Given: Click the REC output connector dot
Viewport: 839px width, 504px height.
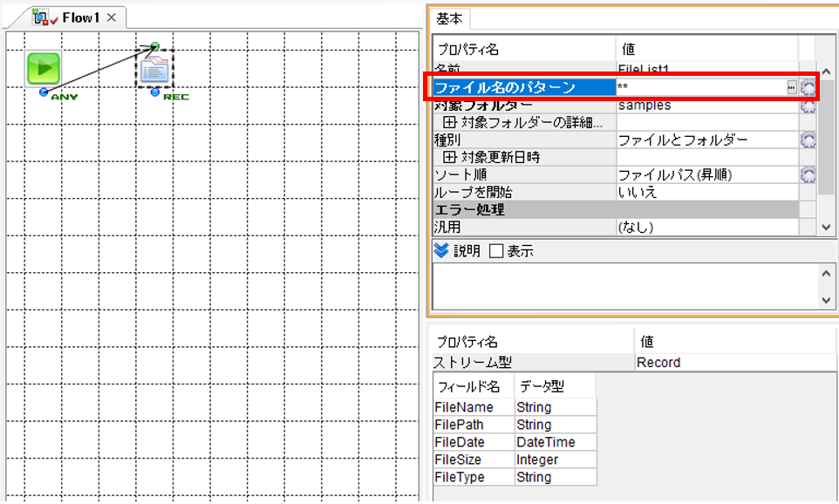Looking at the screenshot, I should 154,92.
